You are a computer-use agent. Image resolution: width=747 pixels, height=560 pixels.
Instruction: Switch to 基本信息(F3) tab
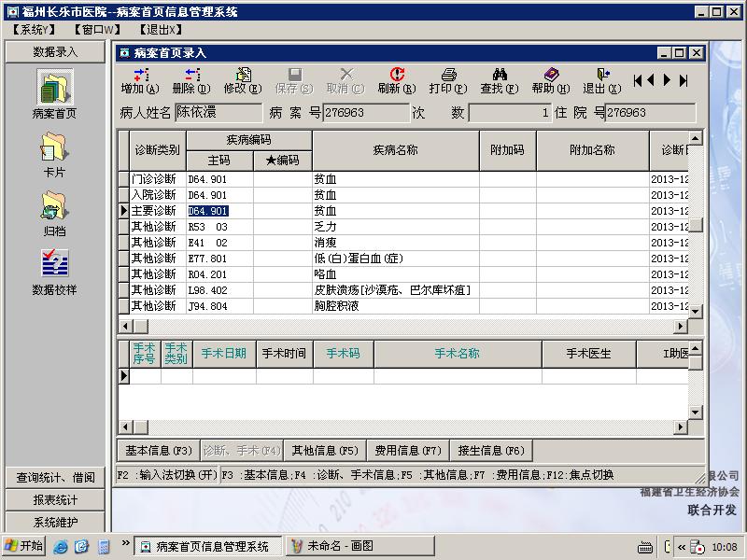[159, 451]
